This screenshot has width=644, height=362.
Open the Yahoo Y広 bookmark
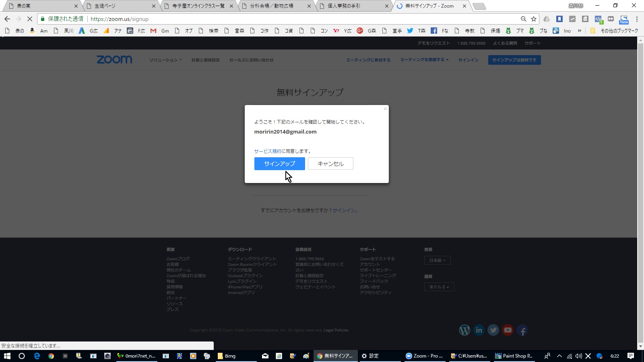point(343,31)
